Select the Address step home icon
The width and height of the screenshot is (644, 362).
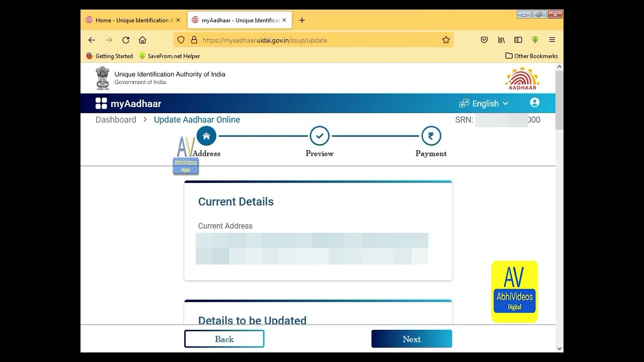[206, 136]
